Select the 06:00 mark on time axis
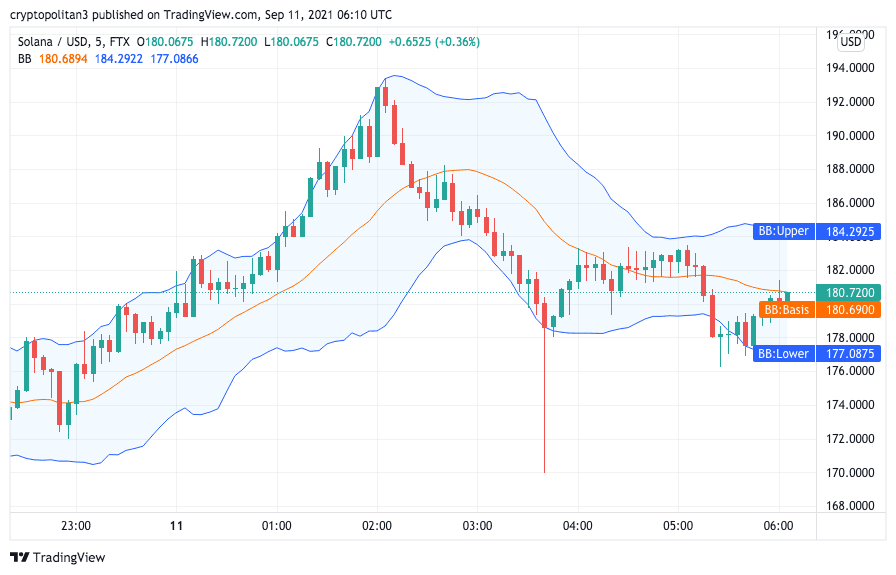Viewport: 896px width, 575px height. [x=778, y=525]
